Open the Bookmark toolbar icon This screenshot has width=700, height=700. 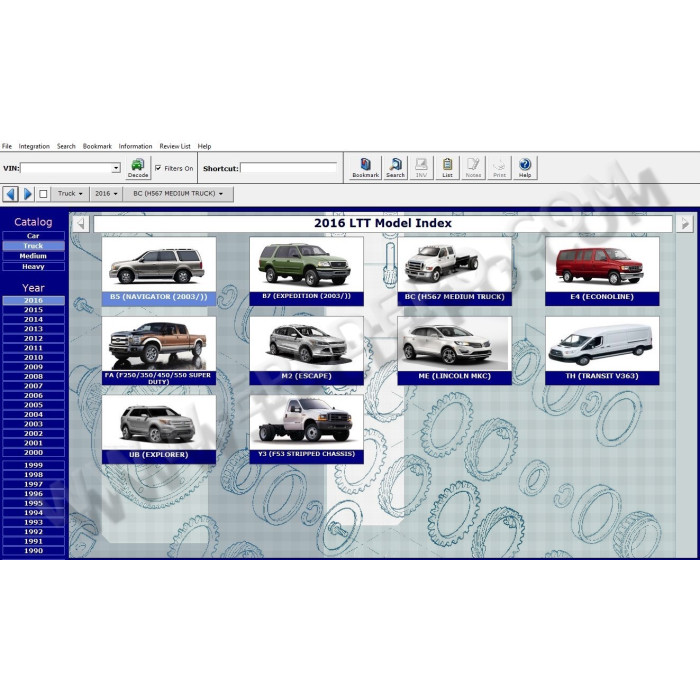(x=365, y=168)
